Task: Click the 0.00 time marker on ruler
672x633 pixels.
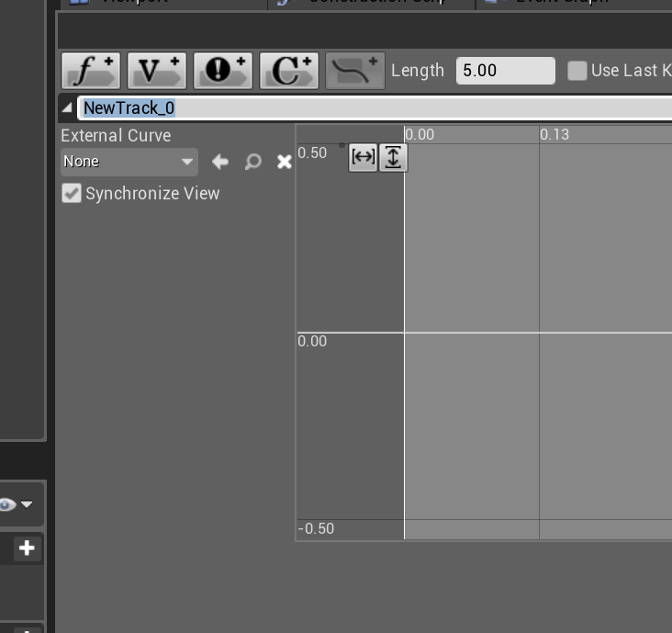Action: click(420, 135)
